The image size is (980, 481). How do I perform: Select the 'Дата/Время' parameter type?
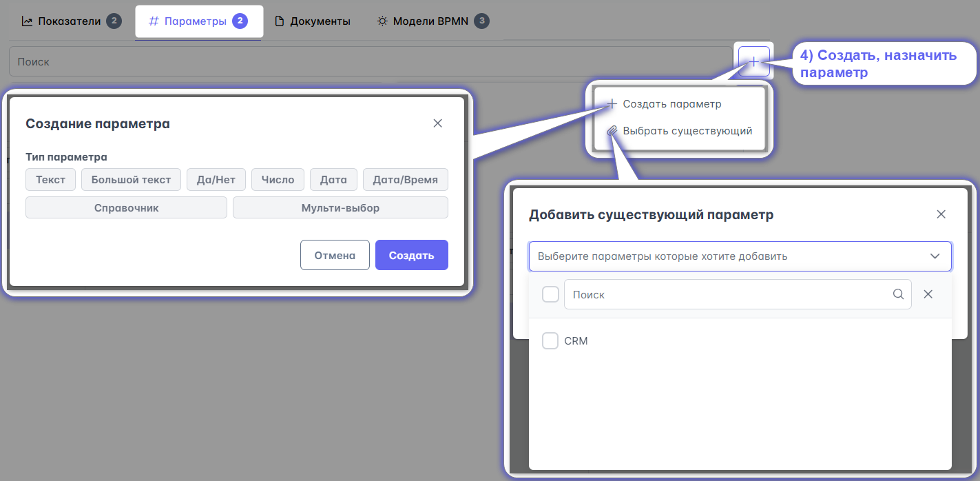click(x=405, y=180)
